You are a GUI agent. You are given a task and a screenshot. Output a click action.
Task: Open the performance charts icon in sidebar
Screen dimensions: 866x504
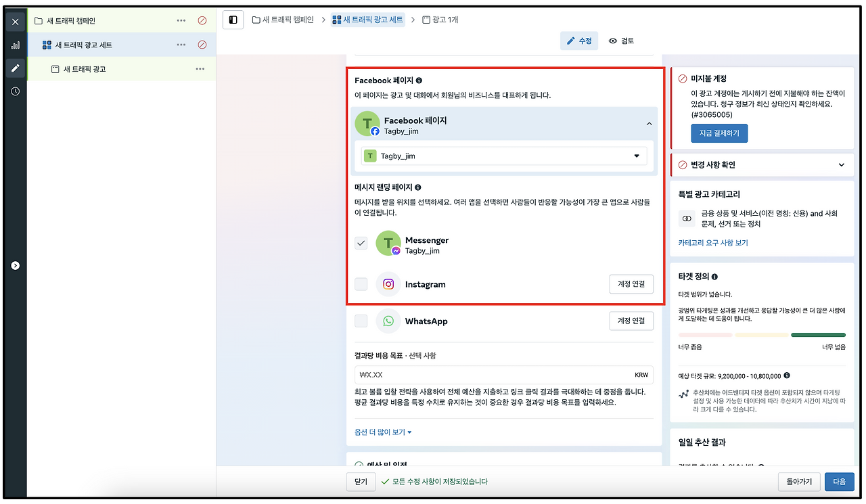[15, 45]
